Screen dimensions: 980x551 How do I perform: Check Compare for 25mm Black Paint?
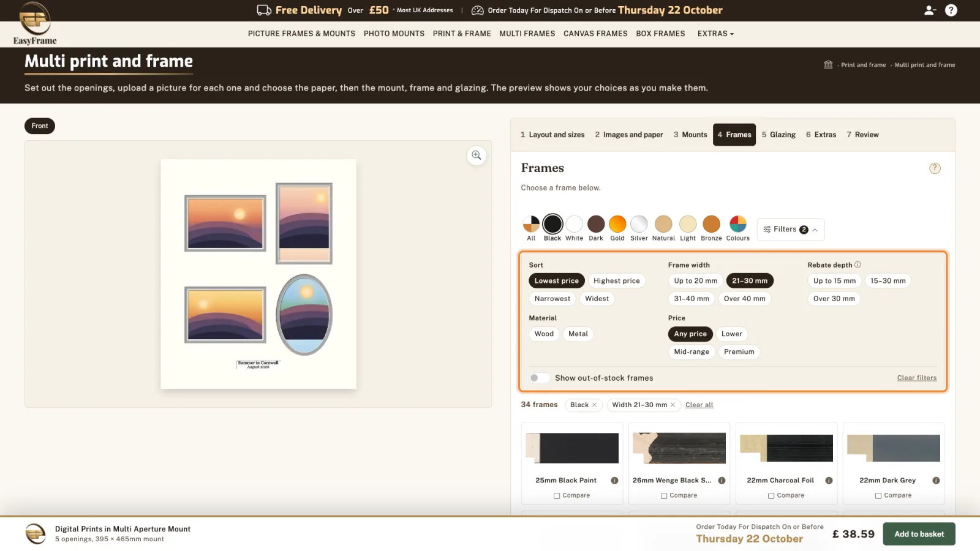(x=557, y=496)
